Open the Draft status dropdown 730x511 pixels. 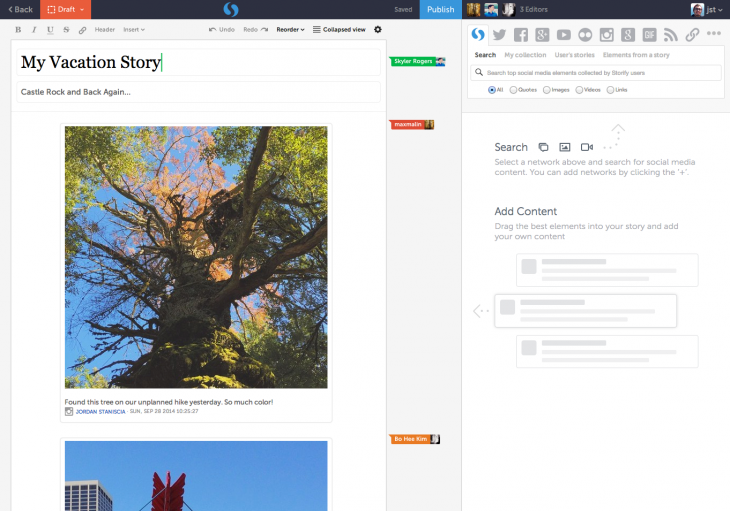tap(65, 9)
